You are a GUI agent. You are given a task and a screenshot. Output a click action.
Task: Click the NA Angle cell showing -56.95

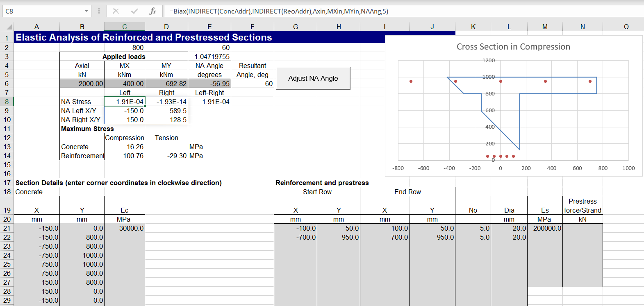tap(209, 84)
